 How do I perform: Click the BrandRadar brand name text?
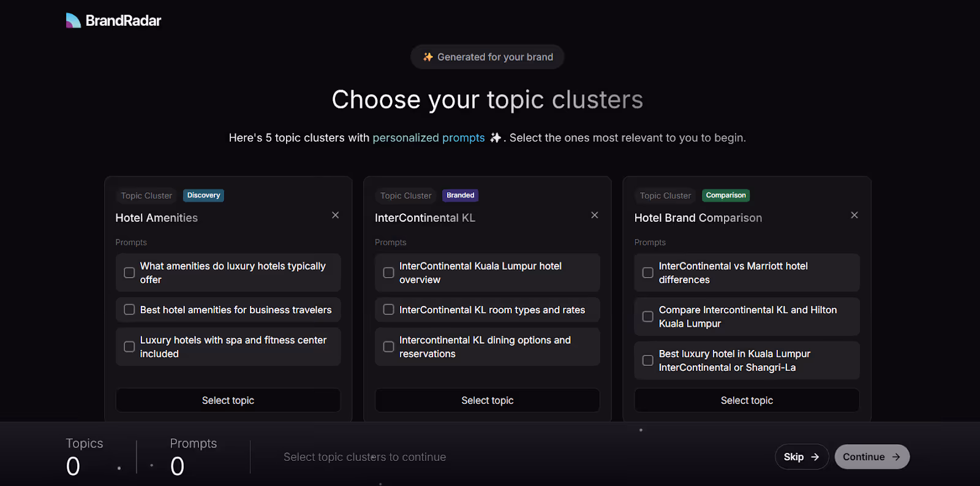pos(123,21)
